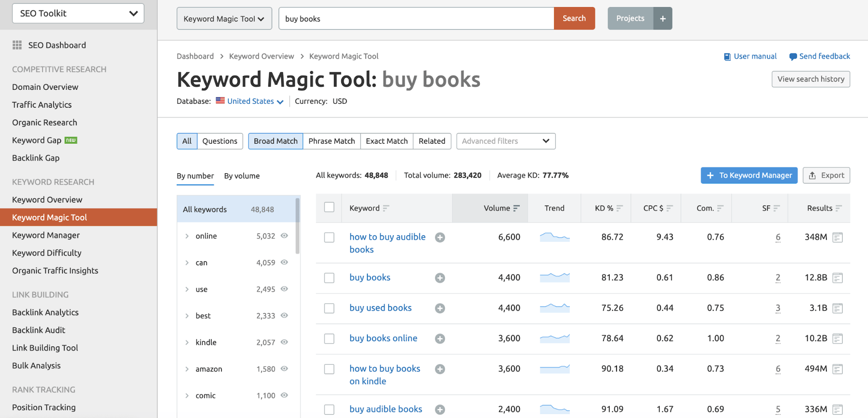Click the plus icon beside Projects
868x418 pixels.
point(663,19)
